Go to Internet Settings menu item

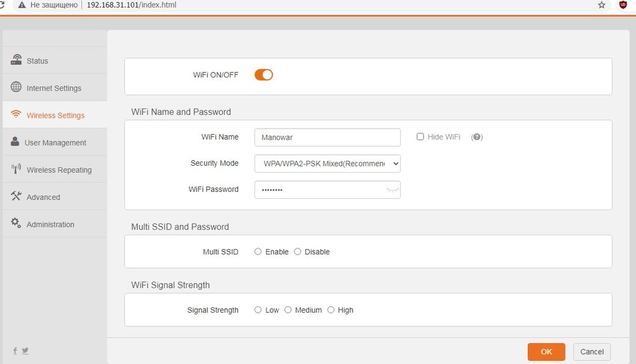(54, 88)
